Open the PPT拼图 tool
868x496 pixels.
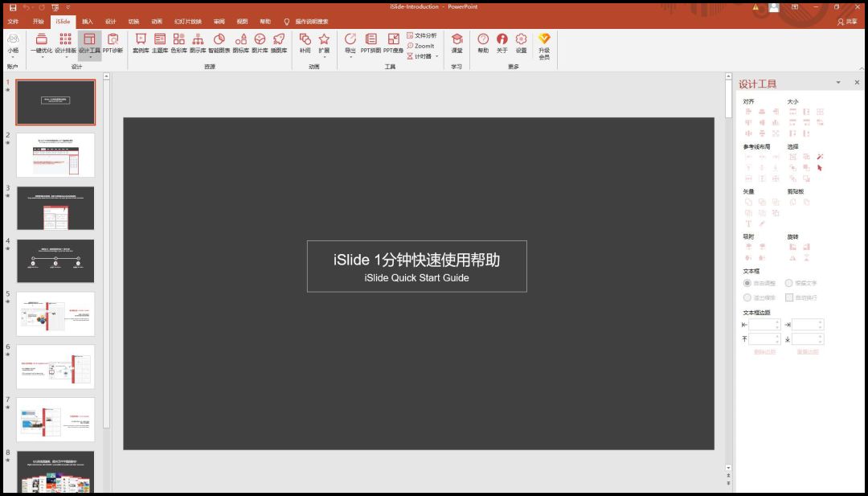click(371, 43)
